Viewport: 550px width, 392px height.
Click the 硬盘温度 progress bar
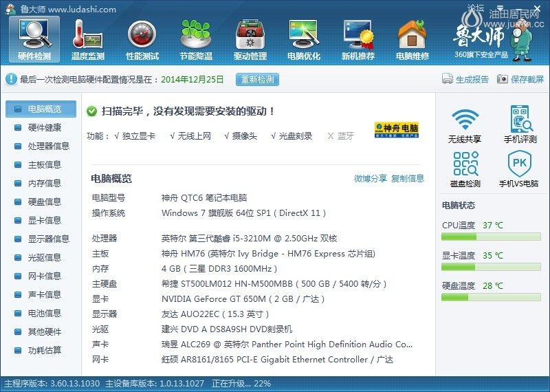[491, 297]
